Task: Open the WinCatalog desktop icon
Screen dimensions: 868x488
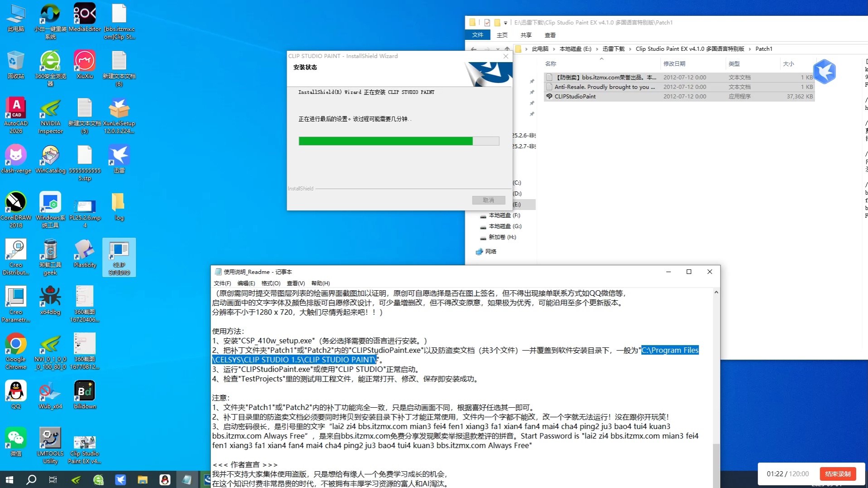Action: [x=50, y=159]
